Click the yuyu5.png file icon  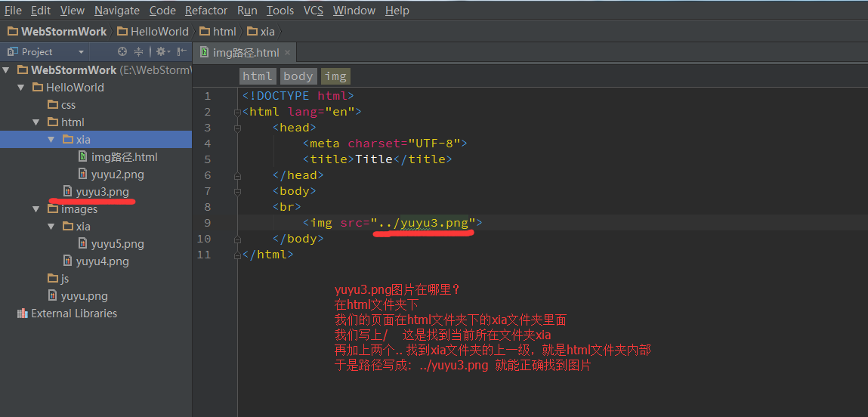[82, 244]
